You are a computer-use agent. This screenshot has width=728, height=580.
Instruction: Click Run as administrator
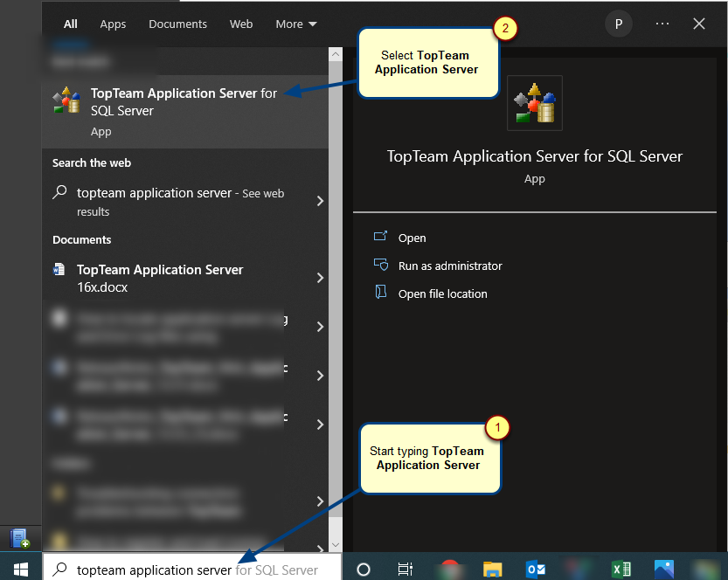[x=450, y=266]
